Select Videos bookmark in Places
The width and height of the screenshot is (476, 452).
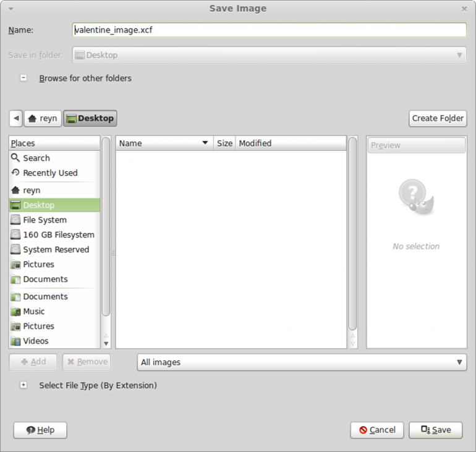point(54,341)
